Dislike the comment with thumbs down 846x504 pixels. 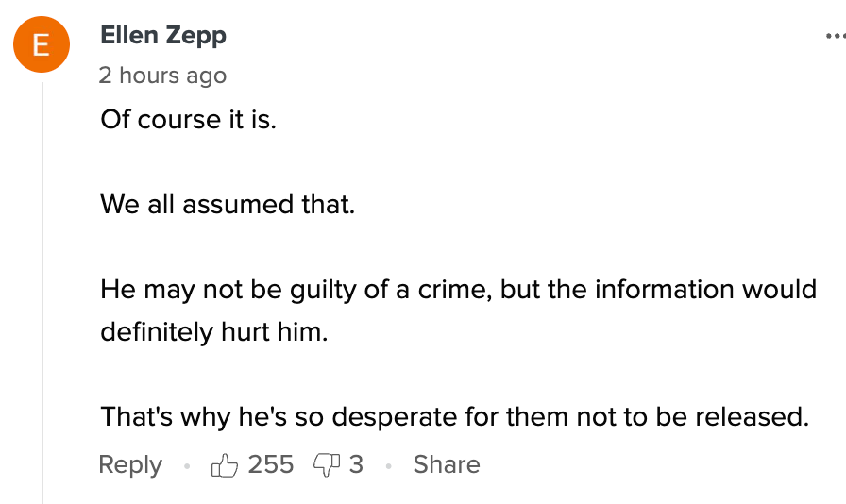click(326, 464)
